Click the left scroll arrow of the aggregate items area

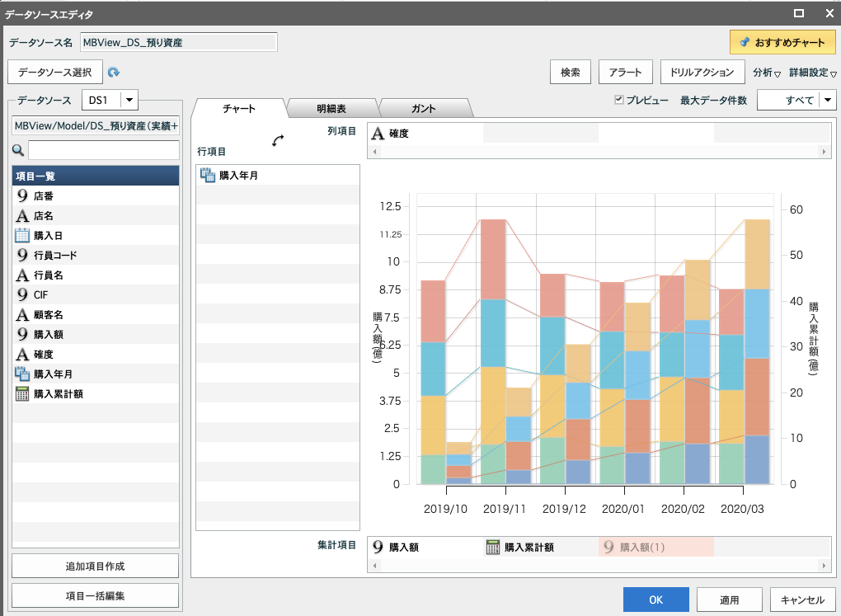click(374, 566)
